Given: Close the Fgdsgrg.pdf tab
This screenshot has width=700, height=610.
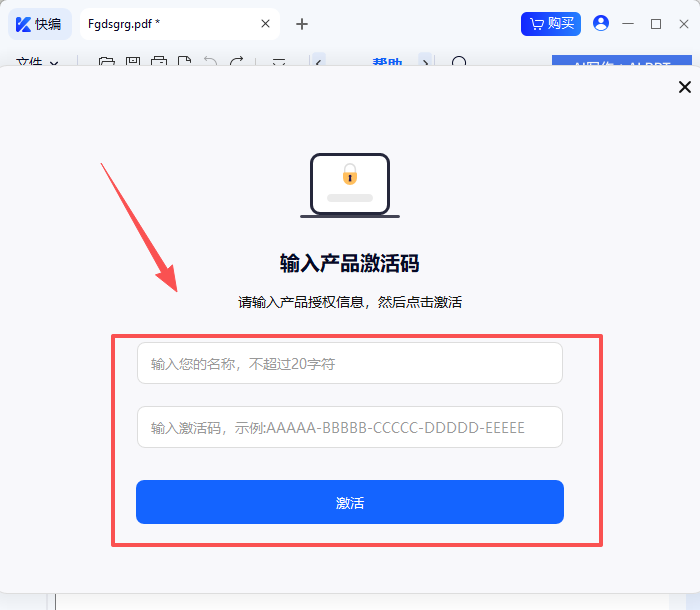Looking at the screenshot, I should coord(265,24).
